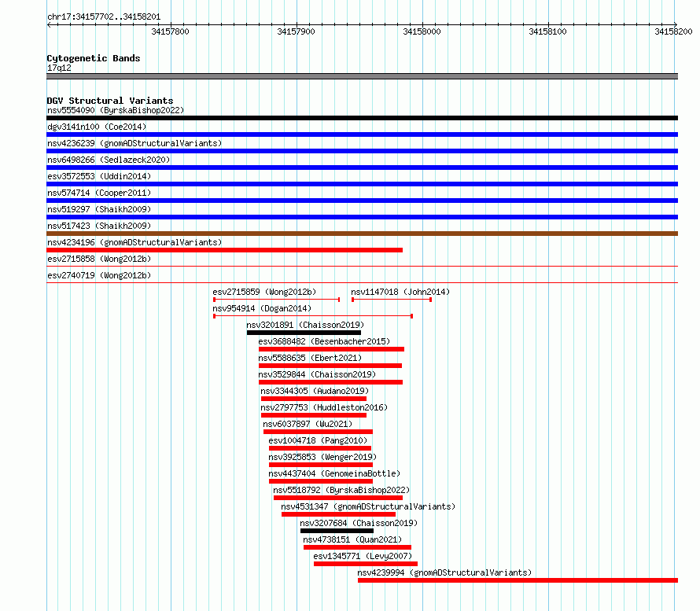700x611 pixels.
Task: Click the red bar under esv1345771
Action: click(366, 564)
